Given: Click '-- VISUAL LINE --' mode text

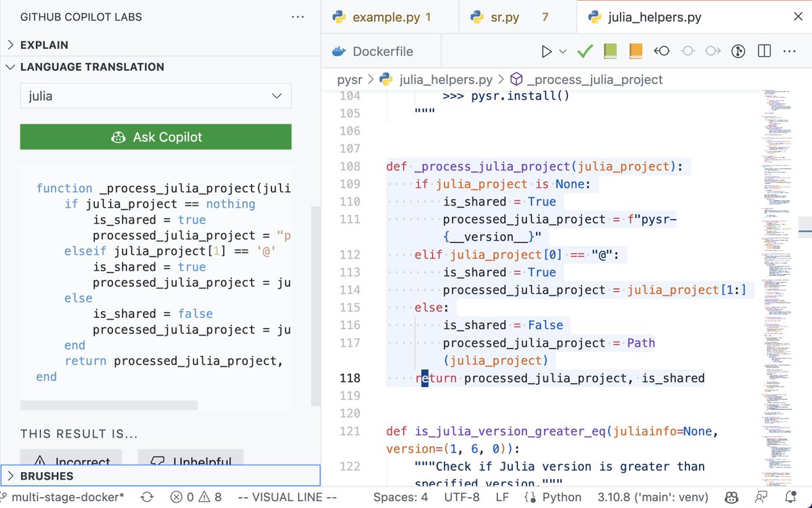Looking at the screenshot, I should (287, 497).
